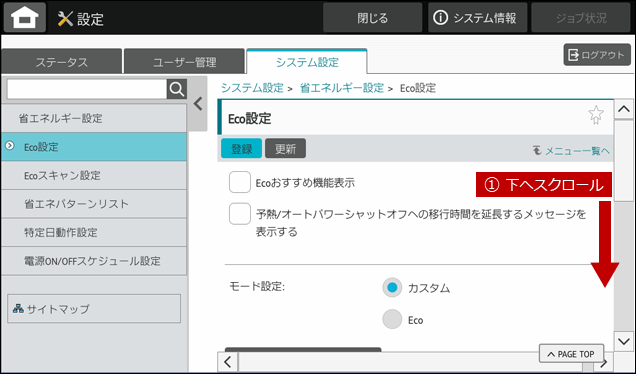Open 特定日動作設定 in sidebar

(x=94, y=232)
